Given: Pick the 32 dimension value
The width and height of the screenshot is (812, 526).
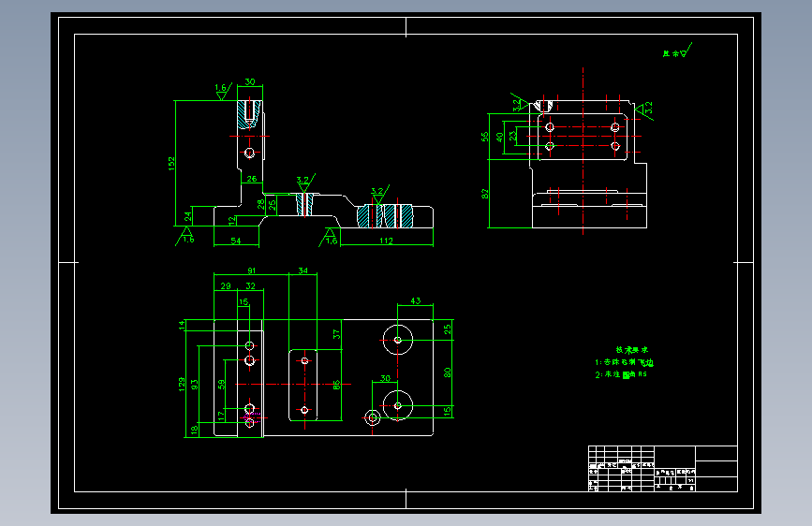Looking at the screenshot, I should point(250,285).
